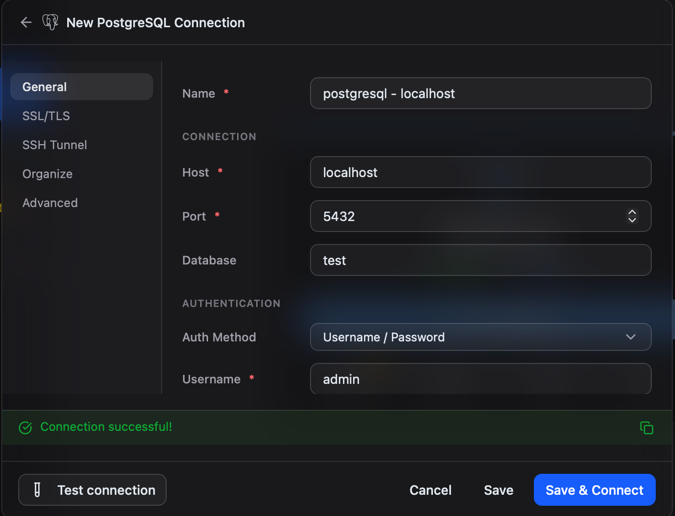Click the 'New PostgreSQL Connection' title
The image size is (675, 516).
click(x=155, y=22)
